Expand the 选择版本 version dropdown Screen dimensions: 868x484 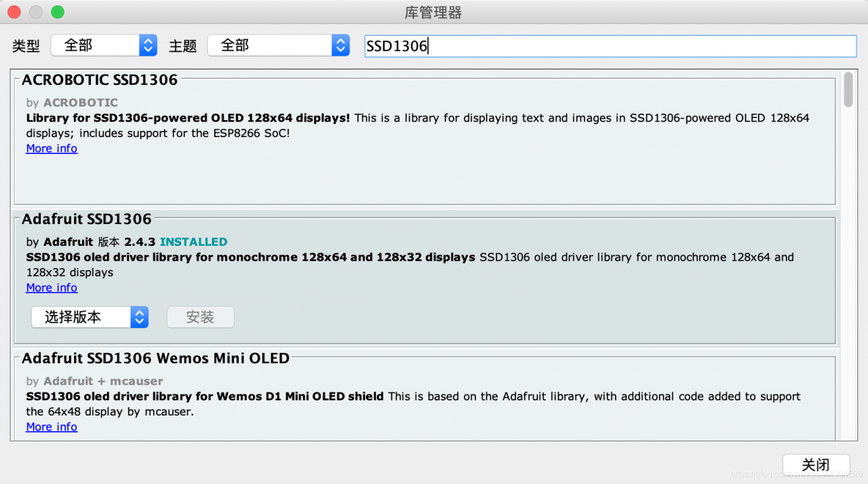[90, 317]
